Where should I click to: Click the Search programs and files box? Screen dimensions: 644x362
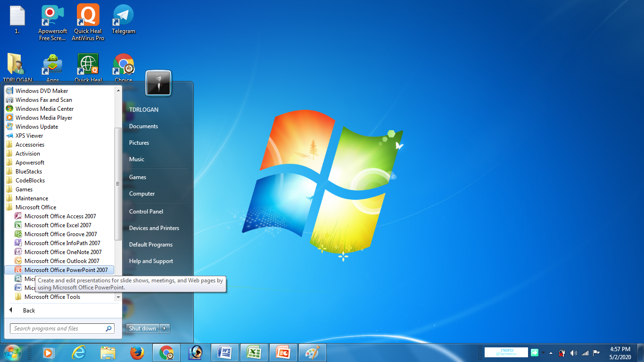point(62,329)
